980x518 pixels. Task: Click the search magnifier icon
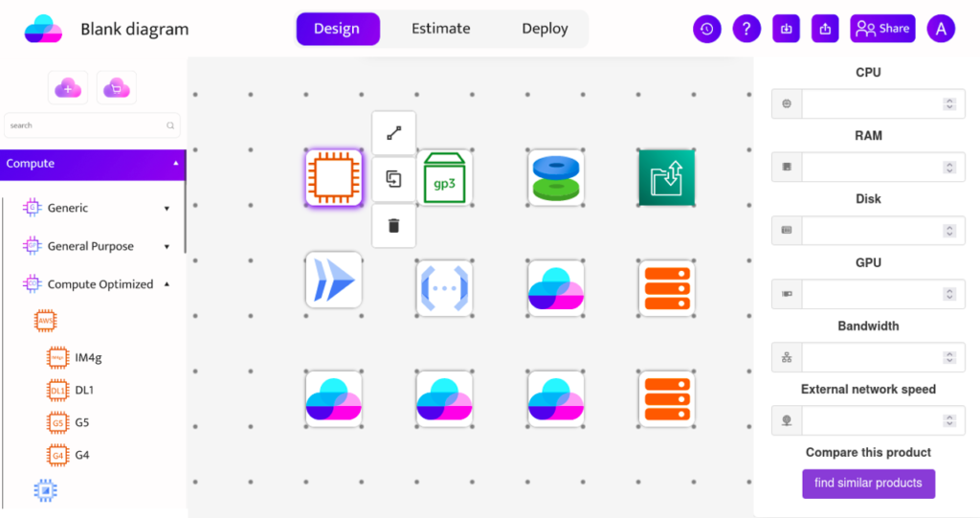pyautogui.click(x=170, y=125)
